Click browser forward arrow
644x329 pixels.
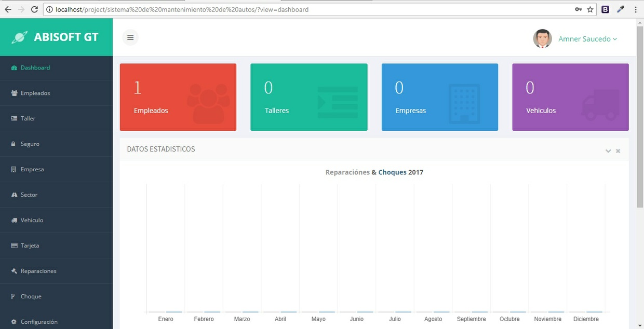click(x=21, y=9)
